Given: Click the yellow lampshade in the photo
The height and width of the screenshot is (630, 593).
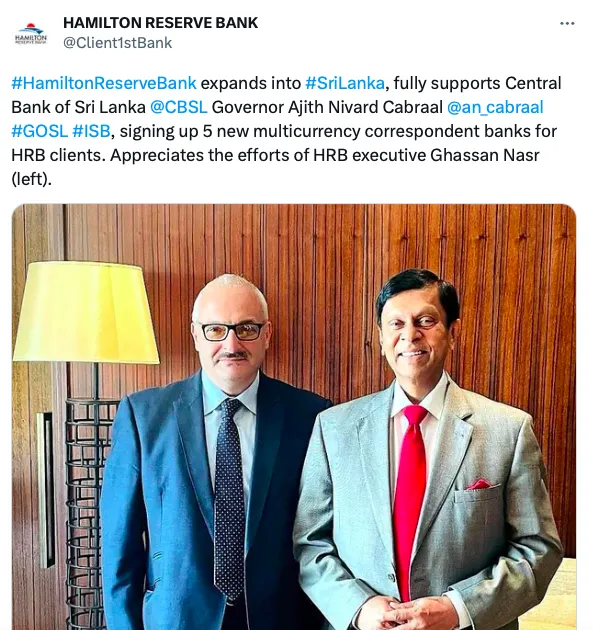Looking at the screenshot, I should pyautogui.click(x=86, y=312).
